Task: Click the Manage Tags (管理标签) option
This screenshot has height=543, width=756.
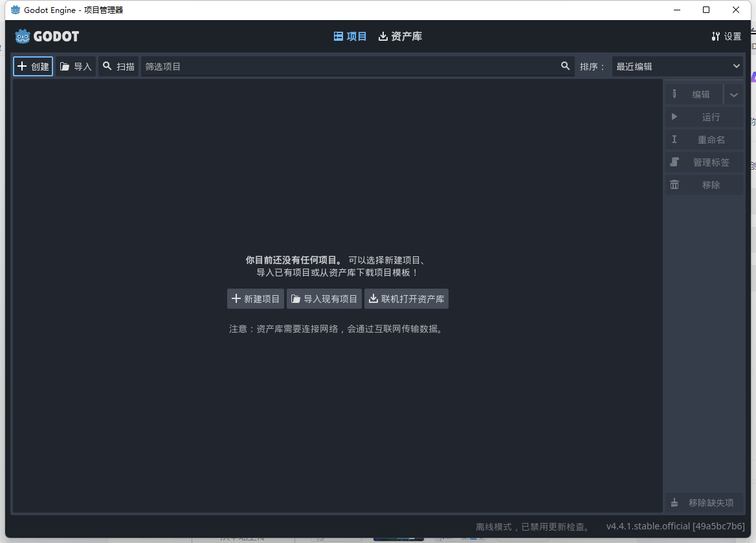Action: 704,162
